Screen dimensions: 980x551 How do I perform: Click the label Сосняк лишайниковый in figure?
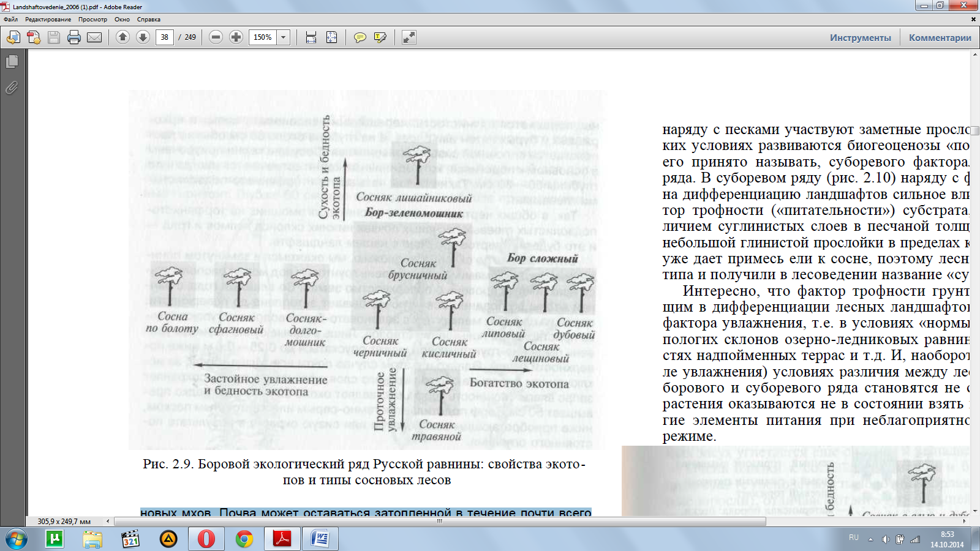click(x=414, y=198)
